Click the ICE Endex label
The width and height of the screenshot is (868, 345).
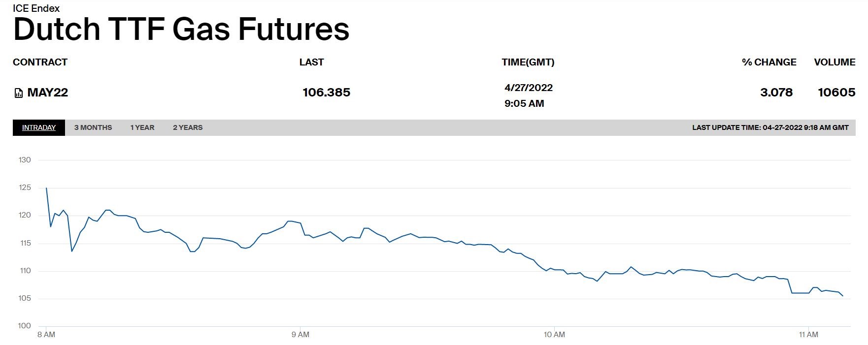click(x=36, y=8)
